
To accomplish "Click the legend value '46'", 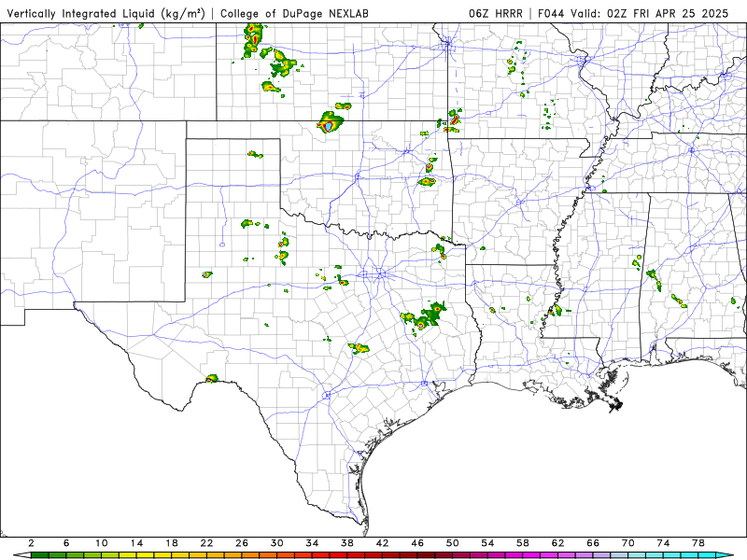I will tap(417, 543).
